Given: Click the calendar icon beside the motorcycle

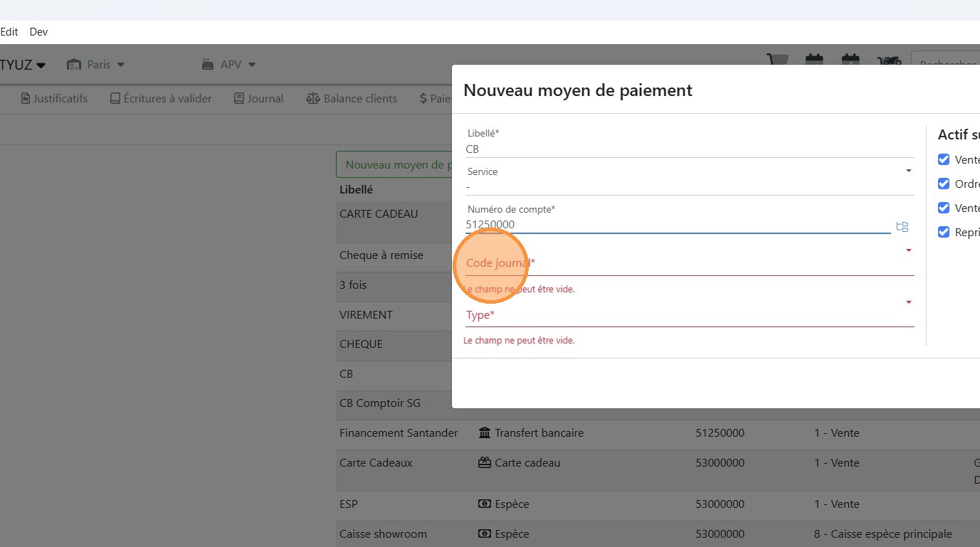Looking at the screenshot, I should point(850,59).
